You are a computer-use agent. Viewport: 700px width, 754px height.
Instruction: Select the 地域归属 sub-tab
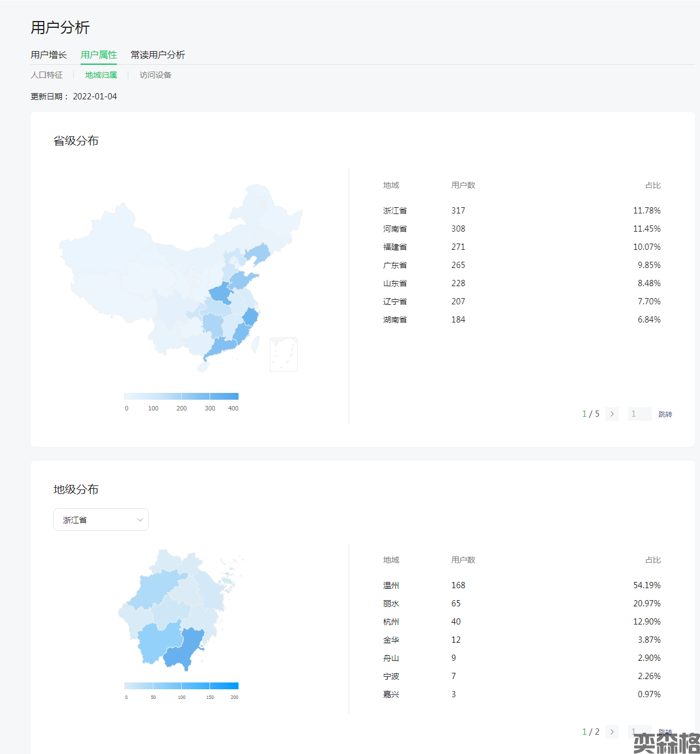[101, 75]
